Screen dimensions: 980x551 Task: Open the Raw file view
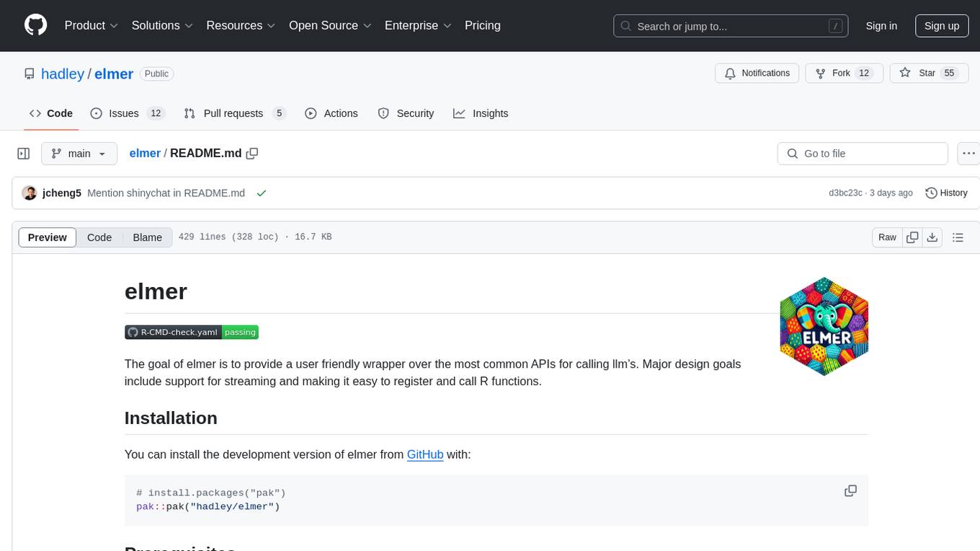[887, 237]
